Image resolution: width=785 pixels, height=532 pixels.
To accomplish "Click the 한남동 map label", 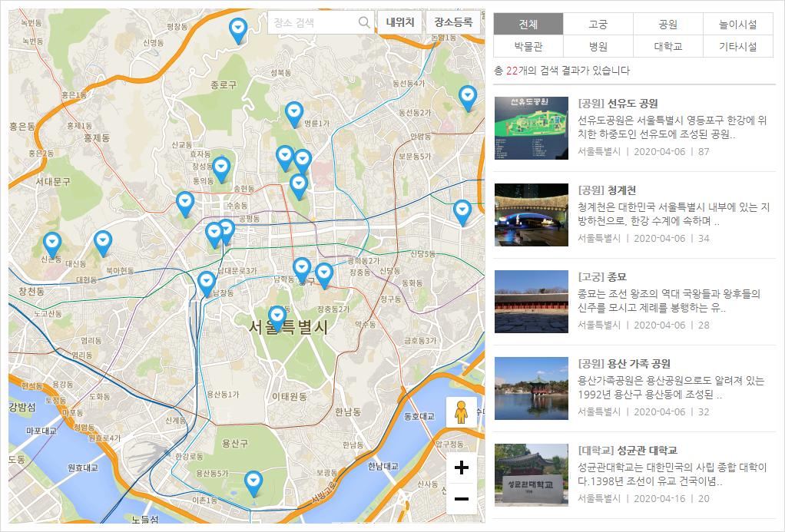I will pos(348,412).
